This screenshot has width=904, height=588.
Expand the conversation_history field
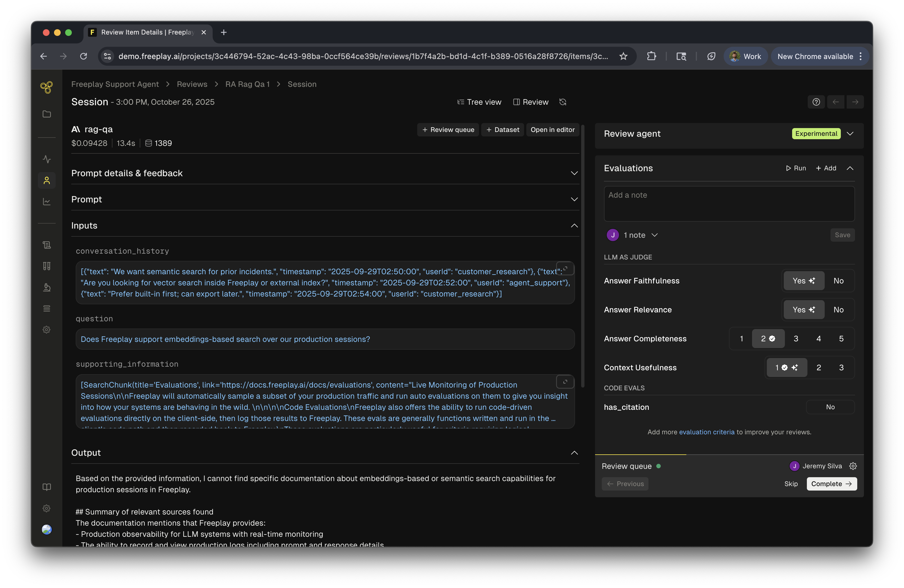tap(565, 269)
